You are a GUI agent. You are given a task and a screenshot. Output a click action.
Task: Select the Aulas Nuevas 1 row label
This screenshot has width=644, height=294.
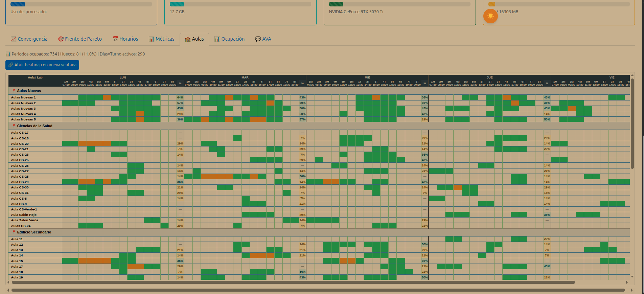(23, 97)
